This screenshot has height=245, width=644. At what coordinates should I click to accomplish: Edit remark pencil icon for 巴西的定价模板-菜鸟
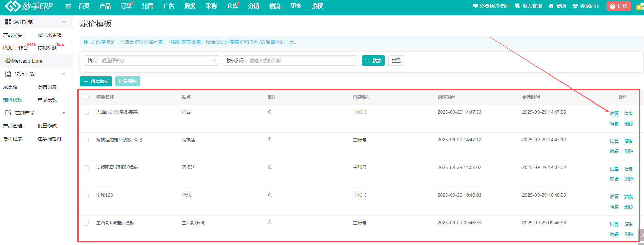coord(269,112)
